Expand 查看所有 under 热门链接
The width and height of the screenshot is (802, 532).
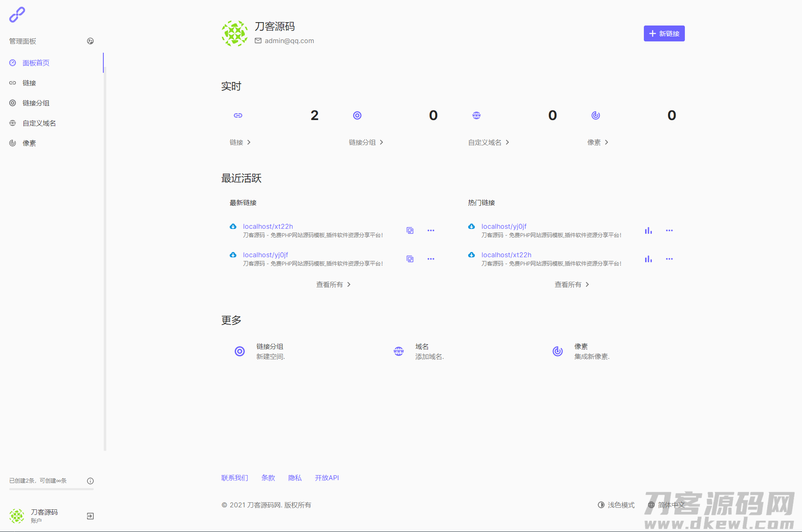[x=572, y=284]
